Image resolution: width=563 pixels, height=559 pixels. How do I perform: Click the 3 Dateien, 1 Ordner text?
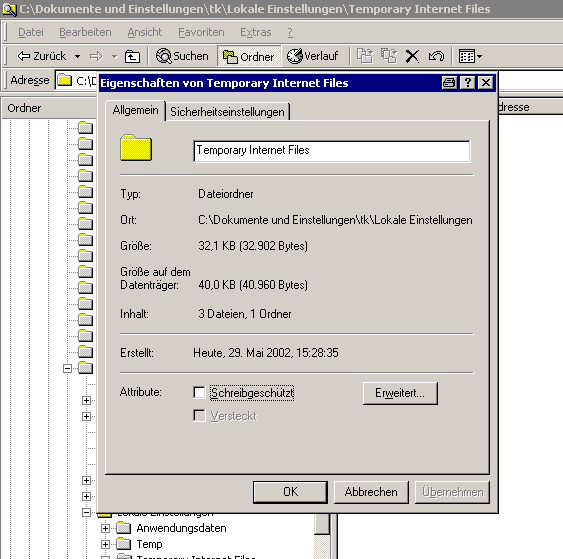[x=245, y=314]
